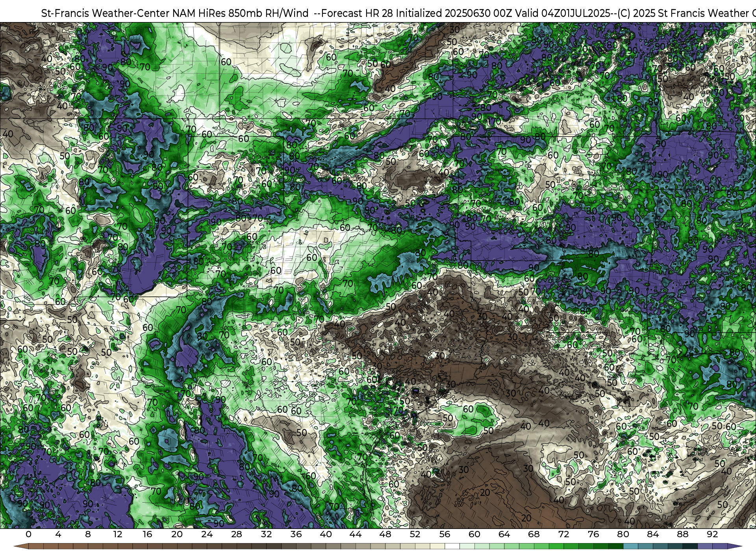
Task: Click the colorbar tick label '8'
Action: pos(88,534)
